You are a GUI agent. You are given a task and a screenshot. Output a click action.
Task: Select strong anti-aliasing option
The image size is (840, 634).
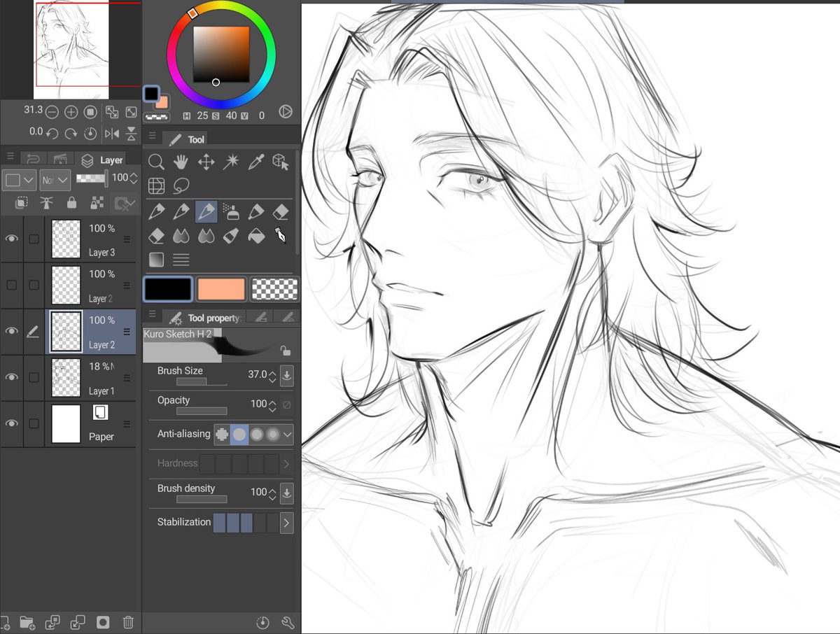coord(273,435)
